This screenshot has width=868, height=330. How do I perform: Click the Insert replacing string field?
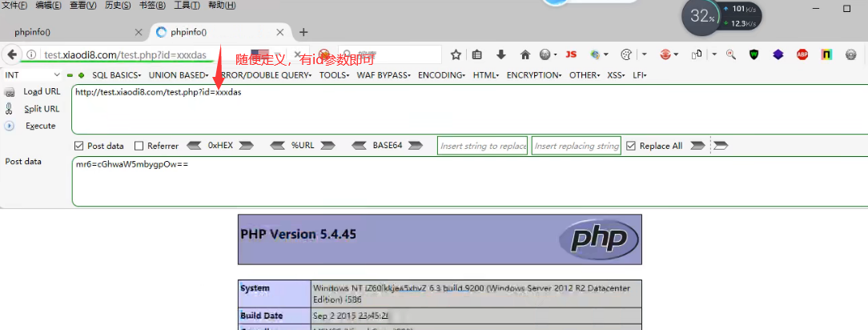[x=577, y=146]
